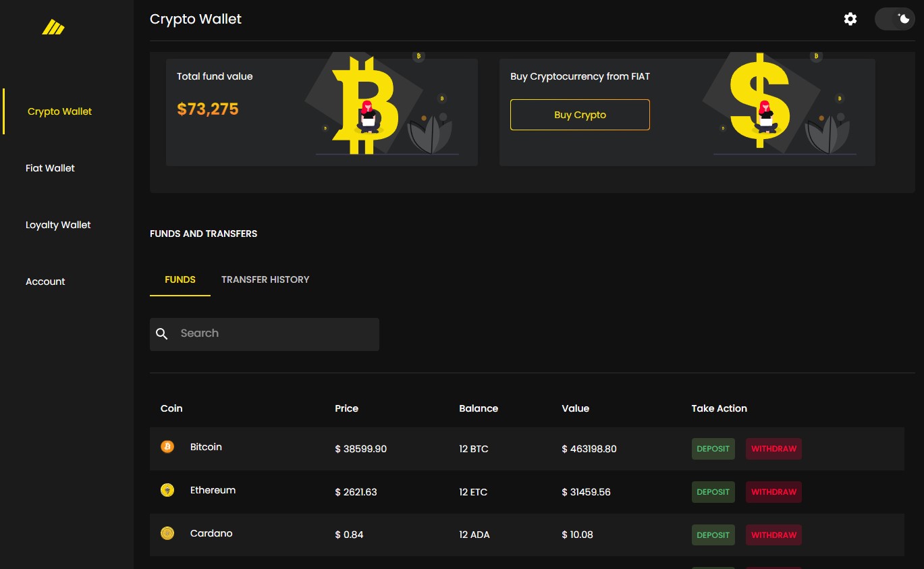The height and width of the screenshot is (569, 924).
Task: Open the Account section
Action: coord(45,281)
